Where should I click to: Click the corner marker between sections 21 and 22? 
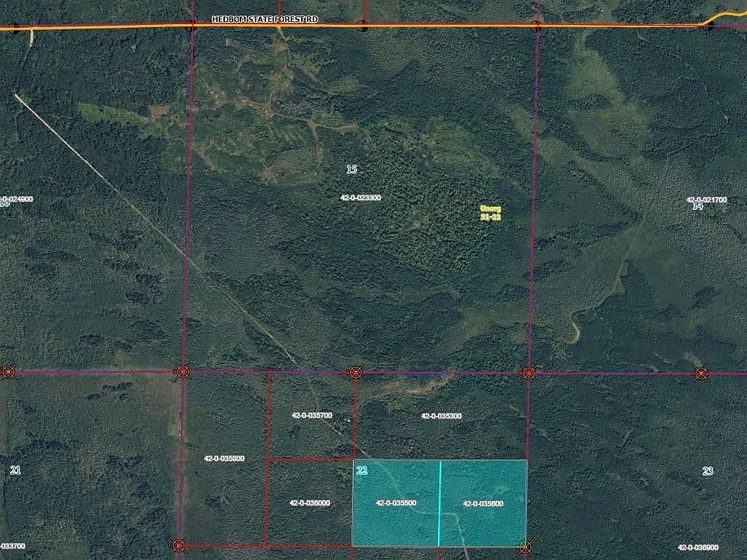coord(182,372)
